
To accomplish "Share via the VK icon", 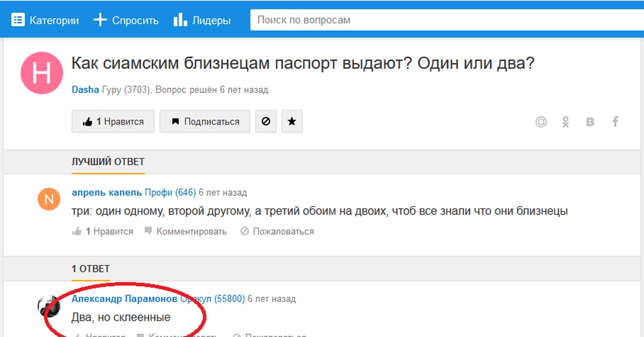I will pos(590,122).
